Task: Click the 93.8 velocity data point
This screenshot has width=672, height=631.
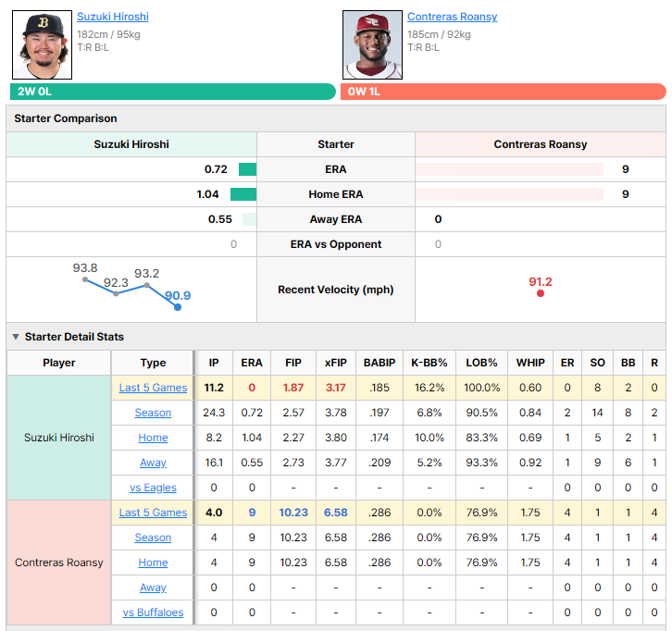Action: pyautogui.click(x=85, y=279)
